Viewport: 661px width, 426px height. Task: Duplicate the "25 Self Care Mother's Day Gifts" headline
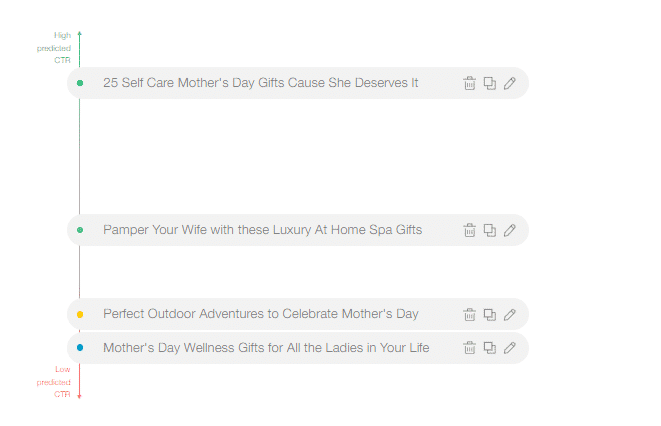489,83
